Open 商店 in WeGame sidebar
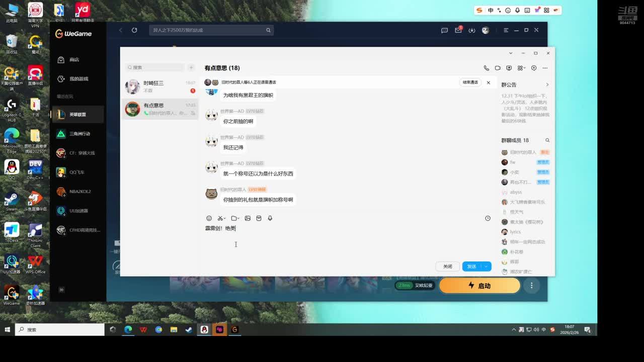 click(78, 60)
